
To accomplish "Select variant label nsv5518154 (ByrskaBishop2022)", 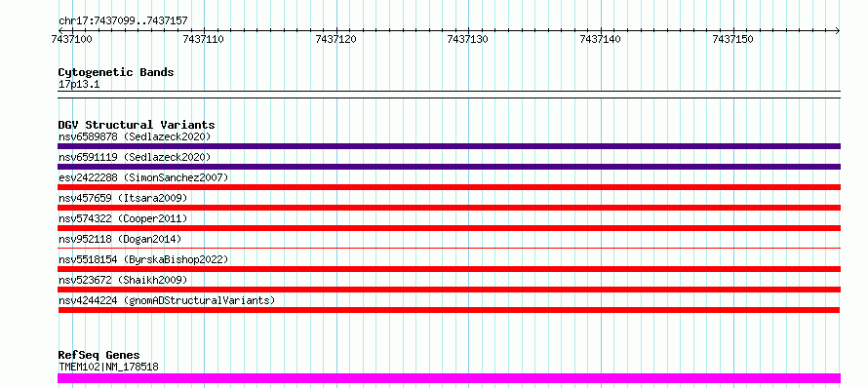I will coord(143,259).
